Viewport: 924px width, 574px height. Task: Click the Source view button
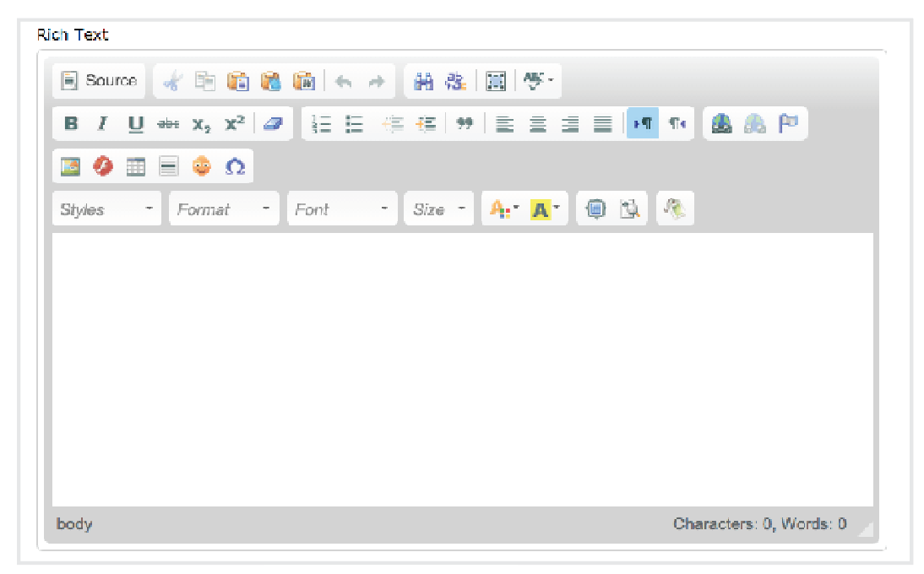click(x=100, y=81)
